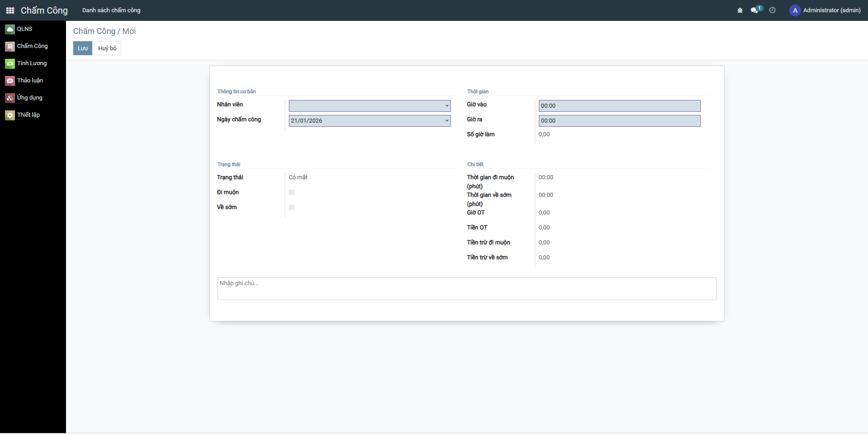Open the Thiết lập settings icon

pos(10,115)
